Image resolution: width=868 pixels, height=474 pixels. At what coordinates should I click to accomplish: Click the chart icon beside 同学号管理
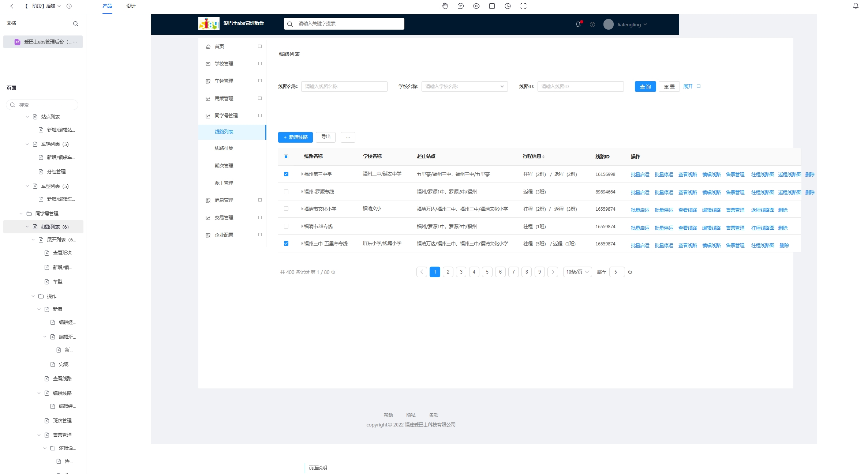208,116
